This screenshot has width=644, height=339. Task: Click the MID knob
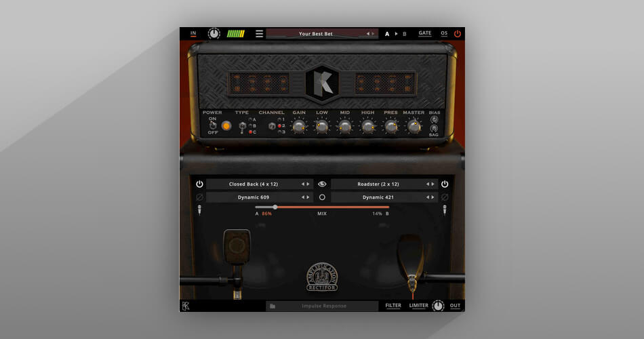coord(344,126)
